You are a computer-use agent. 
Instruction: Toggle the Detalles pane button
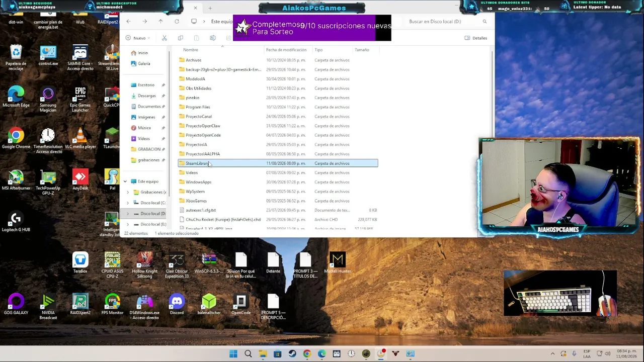coord(476,38)
